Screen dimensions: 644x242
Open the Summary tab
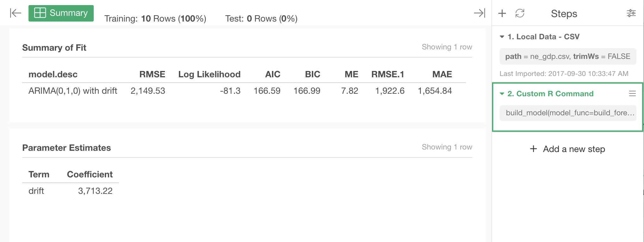(x=61, y=13)
